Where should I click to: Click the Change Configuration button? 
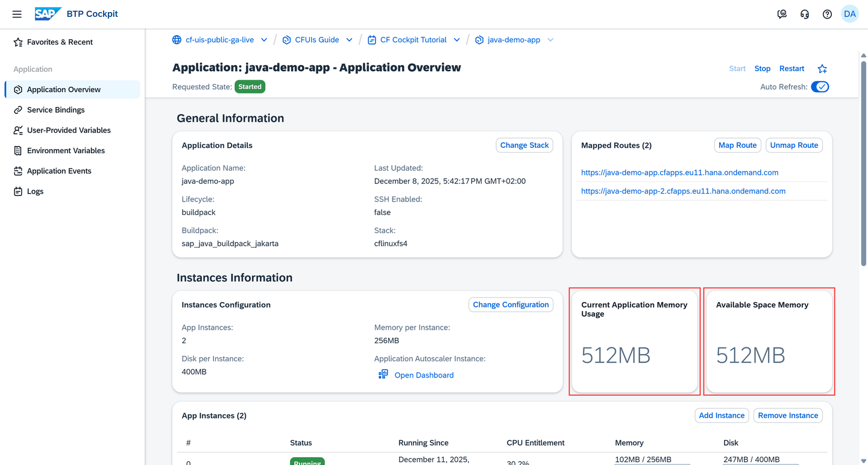pyautogui.click(x=511, y=305)
